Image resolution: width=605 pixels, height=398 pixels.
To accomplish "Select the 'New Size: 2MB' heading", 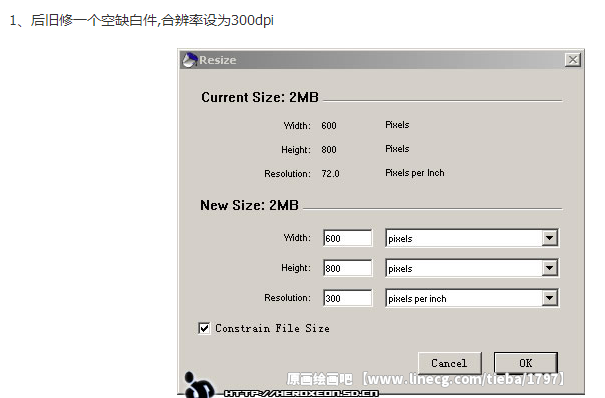I will tap(249, 205).
